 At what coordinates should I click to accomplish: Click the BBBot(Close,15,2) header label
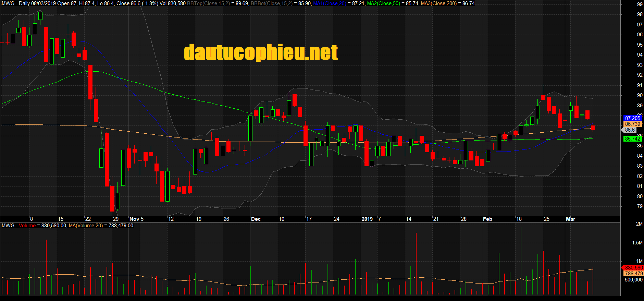(x=272, y=3)
